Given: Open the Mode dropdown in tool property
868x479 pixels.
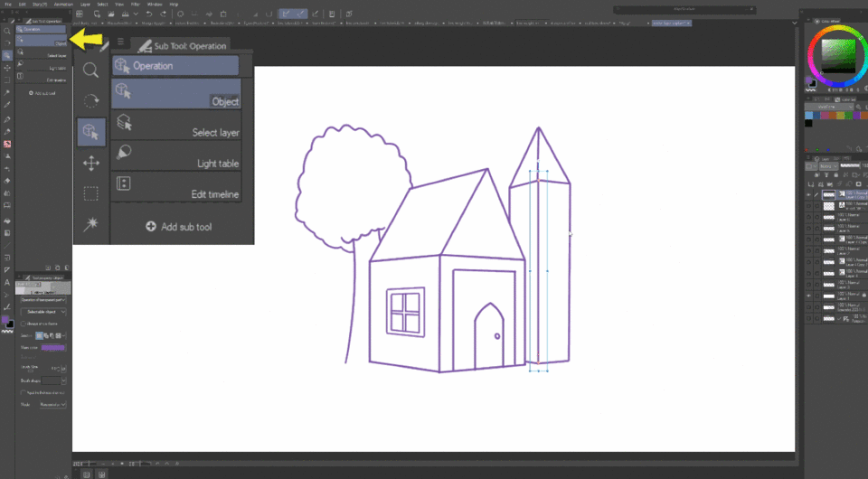Looking at the screenshot, I should click(x=52, y=405).
